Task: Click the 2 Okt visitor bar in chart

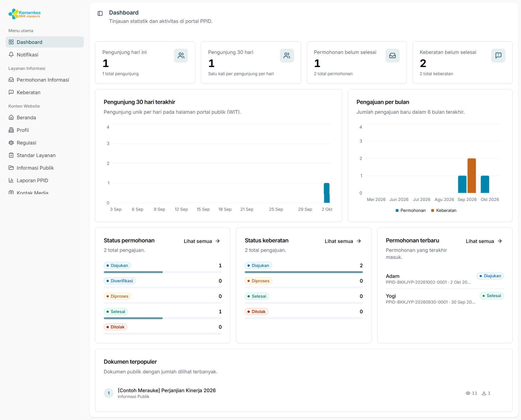Action: (x=327, y=193)
